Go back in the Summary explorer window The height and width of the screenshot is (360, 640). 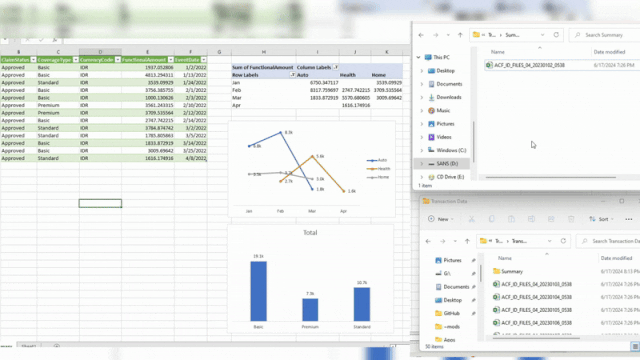point(421,35)
